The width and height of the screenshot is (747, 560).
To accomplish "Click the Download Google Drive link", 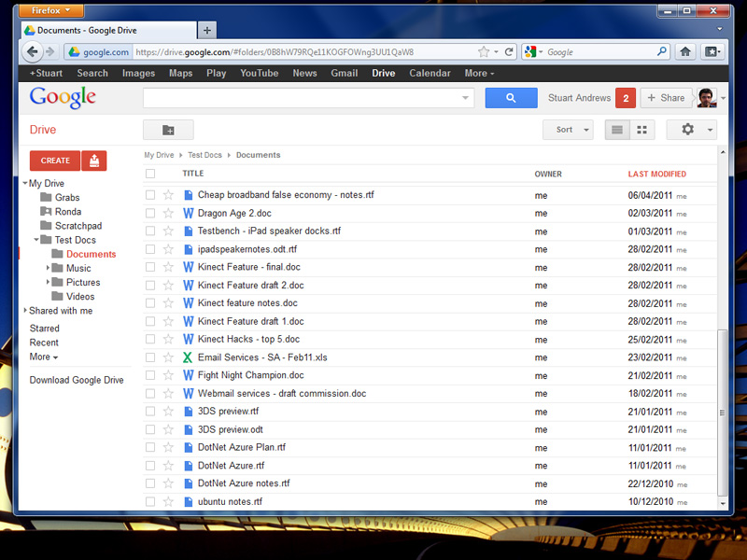I will click(77, 380).
